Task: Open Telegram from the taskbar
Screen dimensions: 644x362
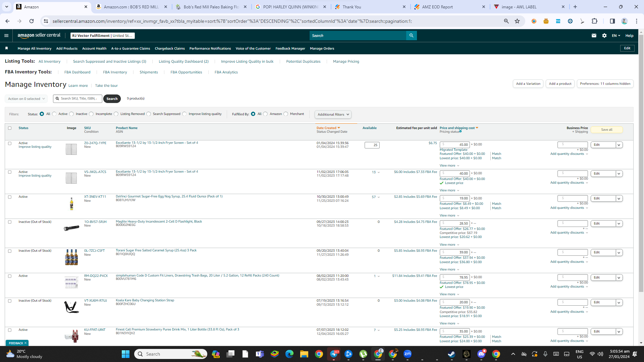Action: pos(334,354)
